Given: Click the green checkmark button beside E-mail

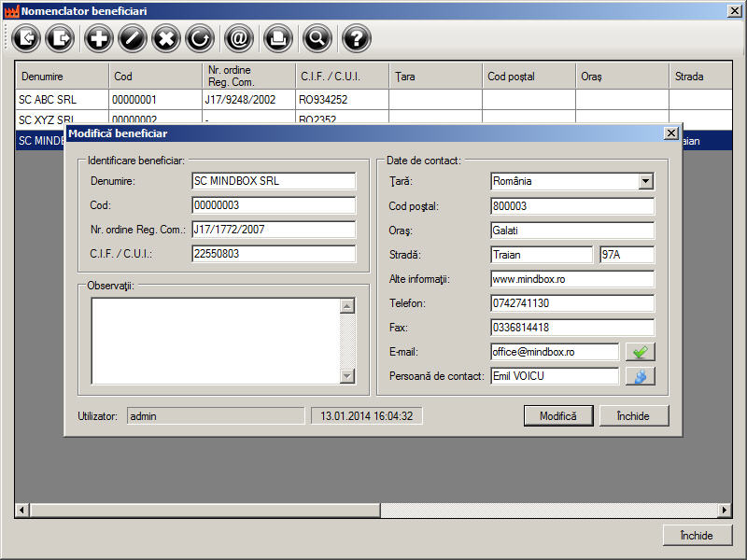Looking at the screenshot, I should pos(641,352).
